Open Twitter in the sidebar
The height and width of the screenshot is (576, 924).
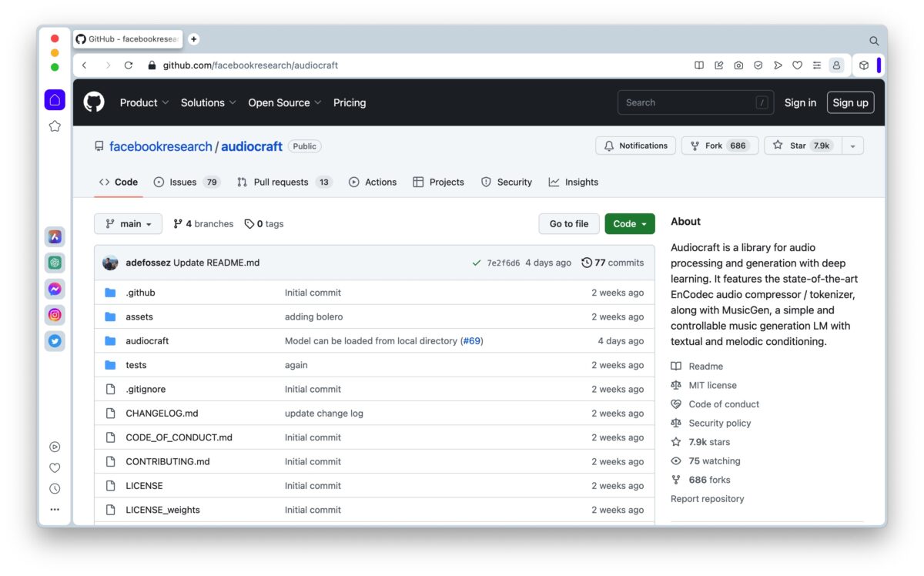point(55,340)
